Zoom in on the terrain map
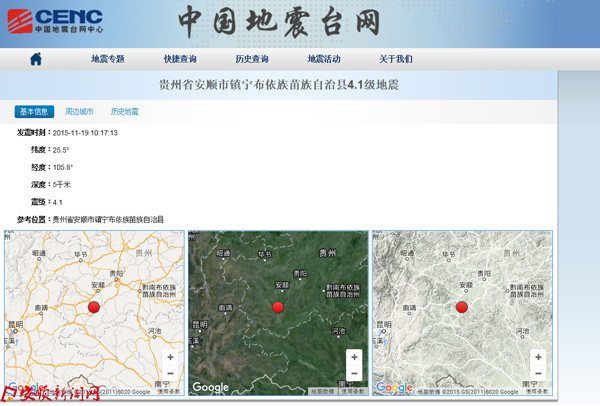This screenshot has width=600, height=406. pos(537,357)
